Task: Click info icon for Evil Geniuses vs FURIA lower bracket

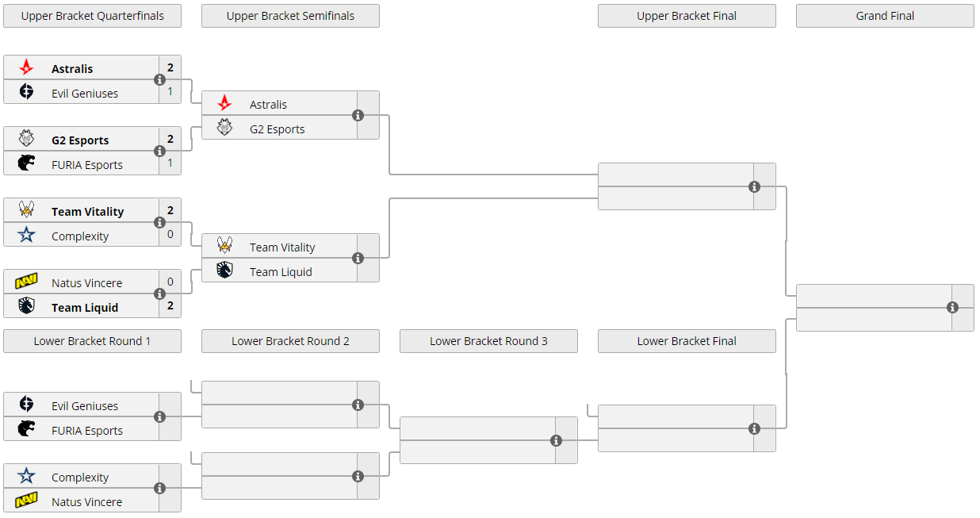Action: click(x=159, y=417)
